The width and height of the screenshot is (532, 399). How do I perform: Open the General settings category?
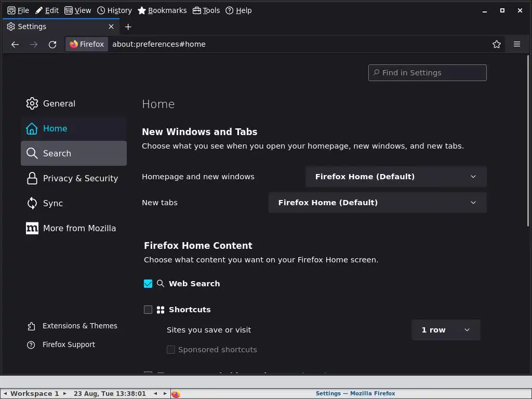click(x=74, y=103)
